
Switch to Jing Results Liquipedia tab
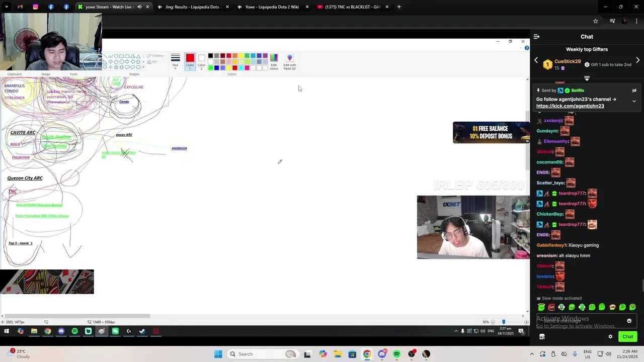[x=193, y=7]
